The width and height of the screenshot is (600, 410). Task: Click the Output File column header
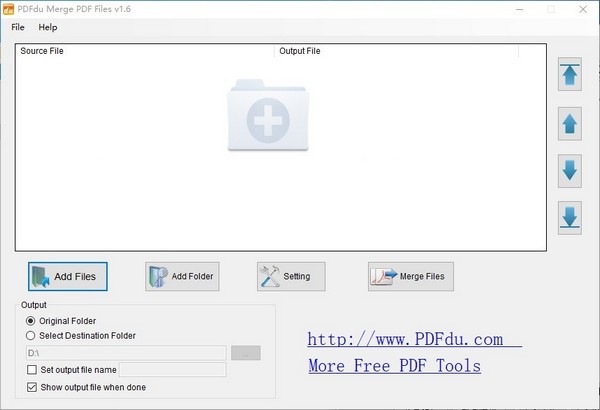[x=396, y=51]
